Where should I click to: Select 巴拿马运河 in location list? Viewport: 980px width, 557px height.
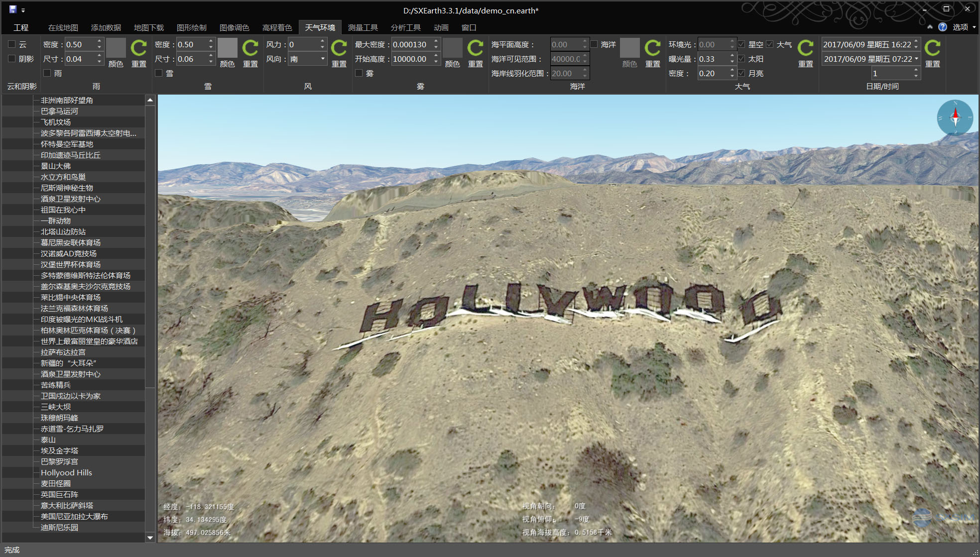59,111
